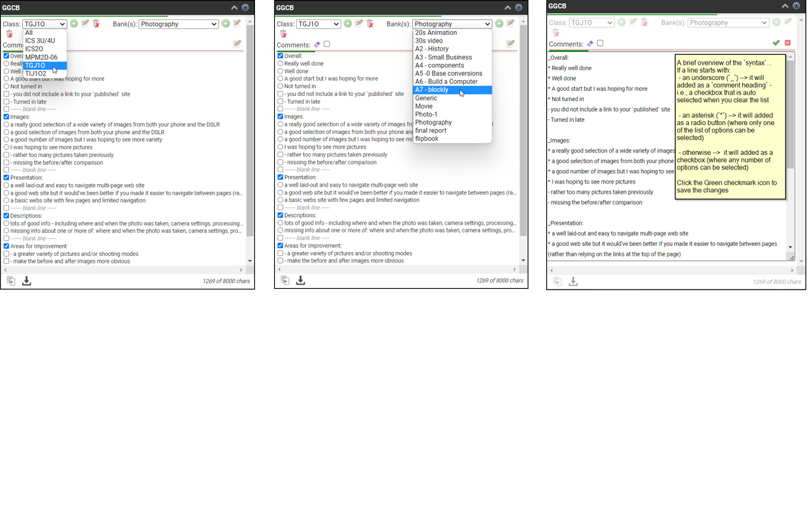The image size is (812, 508).
Task: Click red X to cancel comment edits
Action: click(x=788, y=43)
